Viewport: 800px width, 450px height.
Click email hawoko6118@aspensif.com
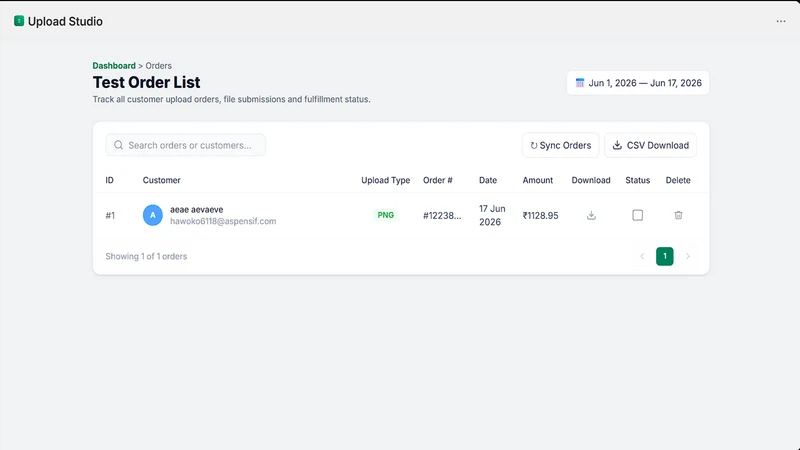223,221
